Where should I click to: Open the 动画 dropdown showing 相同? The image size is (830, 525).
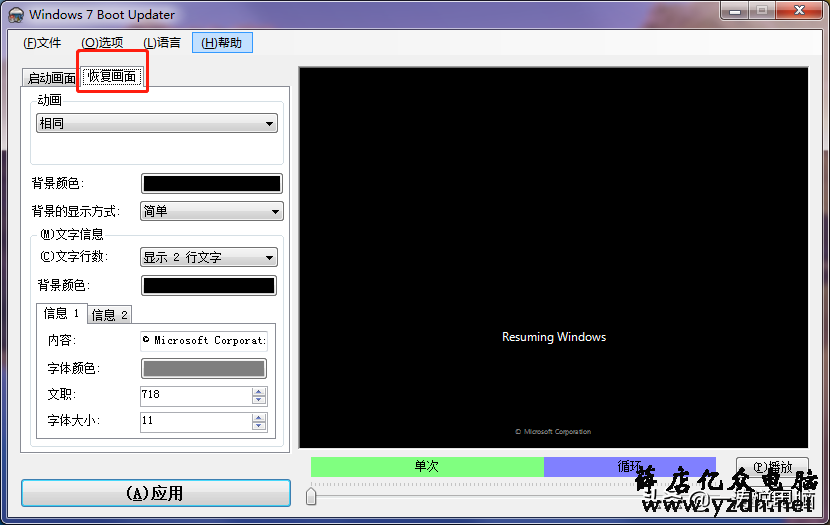(157, 123)
